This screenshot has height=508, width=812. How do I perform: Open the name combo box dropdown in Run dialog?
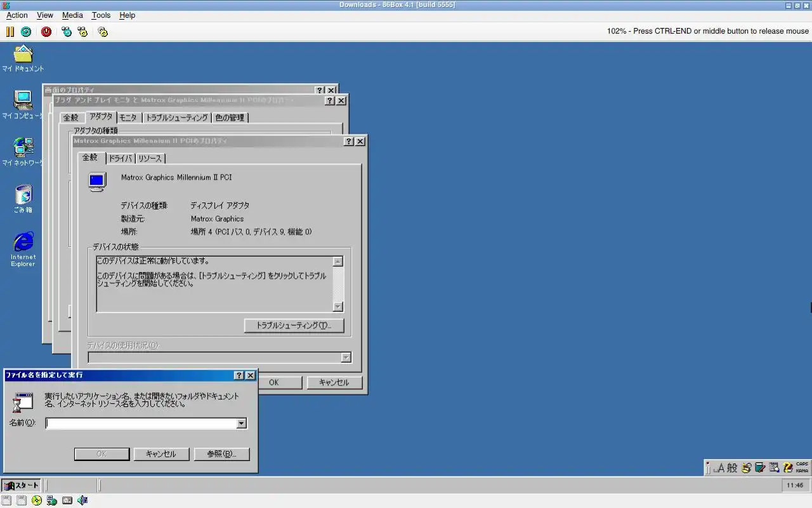coord(241,424)
